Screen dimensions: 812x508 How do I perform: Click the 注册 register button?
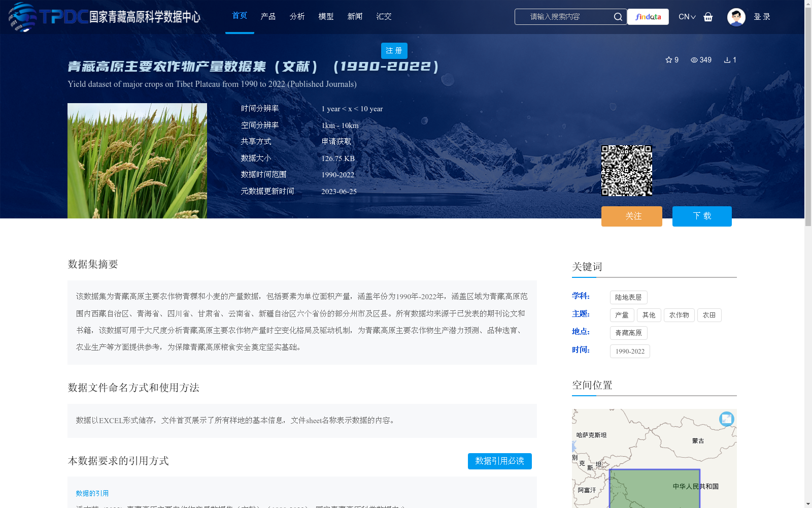pos(394,51)
